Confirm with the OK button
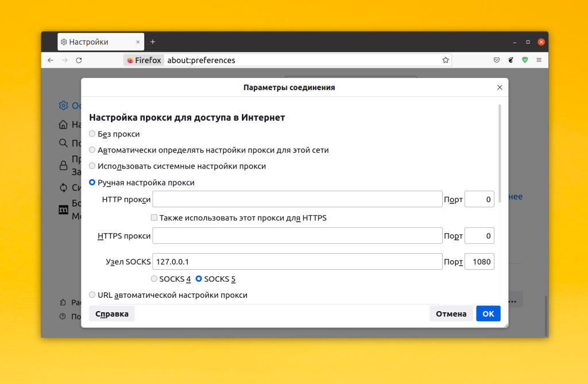588x384 pixels. click(x=488, y=313)
